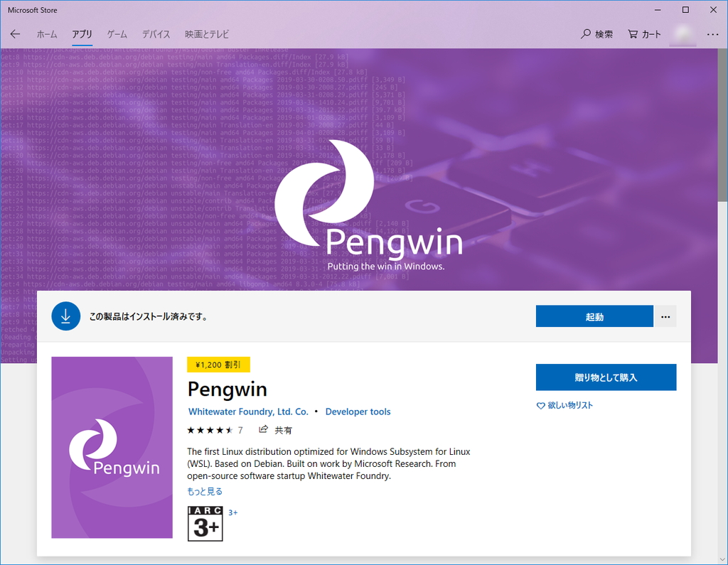Open the options menu beside 起動 button
728x565 pixels.
[665, 316]
